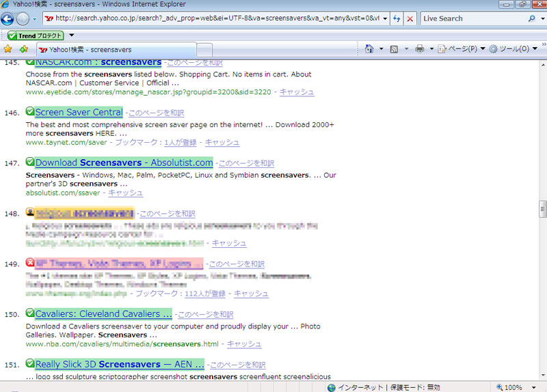Image resolution: width=547 pixels, height=392 pixels.
Task: Open the NASCAR.com : screensavers result
Action: pos(98,63)
